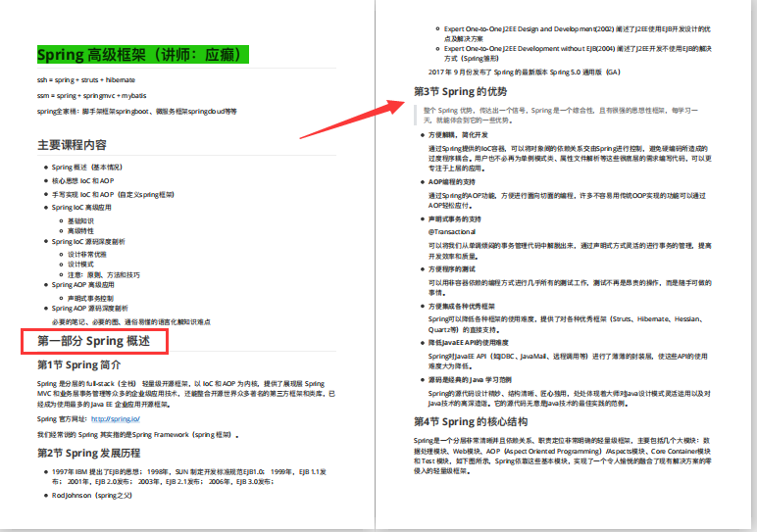Click the note line '必要的笔记、必要的图'

coord(131,321)
